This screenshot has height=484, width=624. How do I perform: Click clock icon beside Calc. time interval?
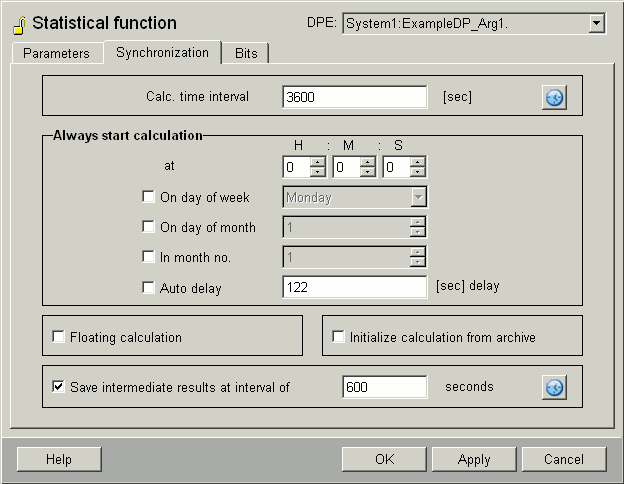(x=554, y=97)
